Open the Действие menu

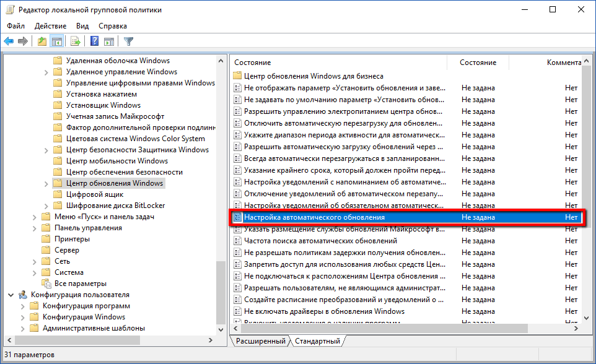[x=50, y=26]
